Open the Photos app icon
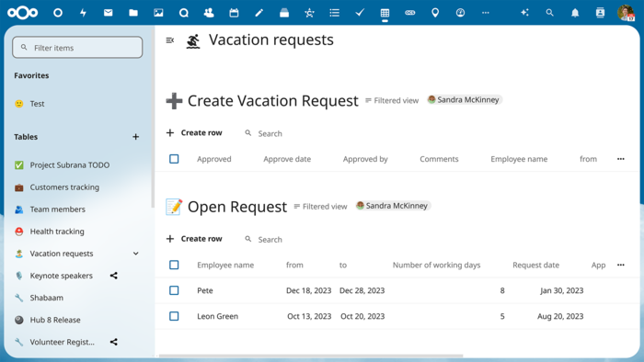The image size is (644, 362). coord(158,13)
